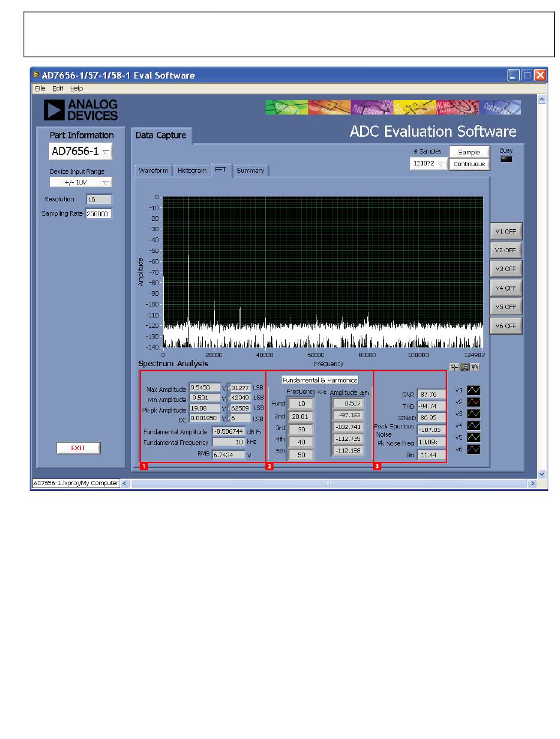Open the Help menu

tap(77, 88)
